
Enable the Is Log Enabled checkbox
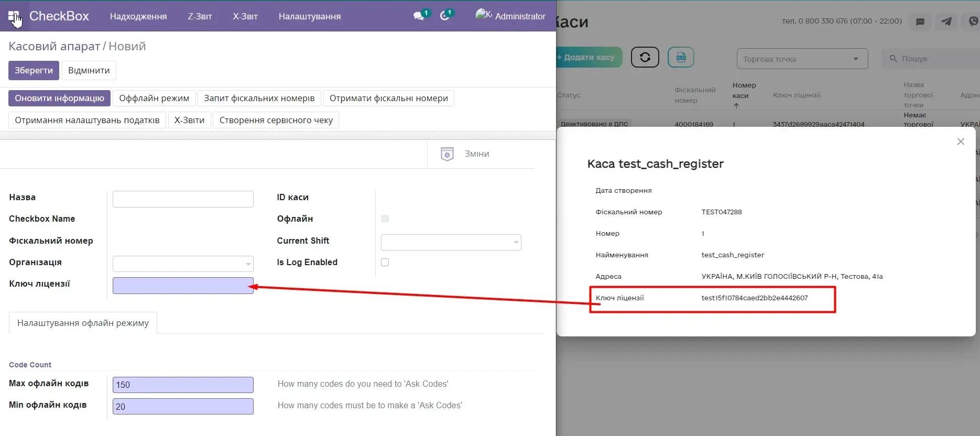(x=385, y=263)
